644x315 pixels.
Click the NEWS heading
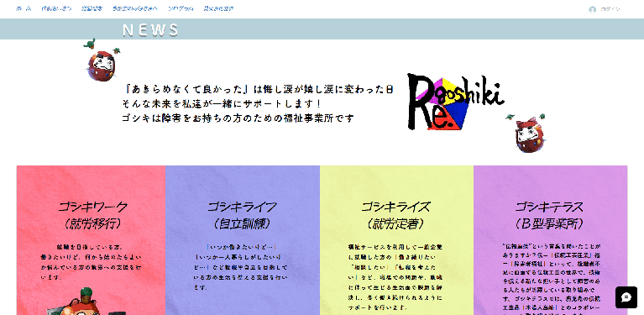pyautogui.click(x=150, y=30)
